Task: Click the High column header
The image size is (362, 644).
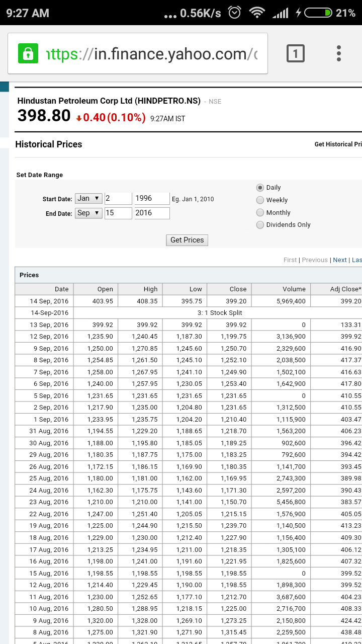Action: coord(140,289)
